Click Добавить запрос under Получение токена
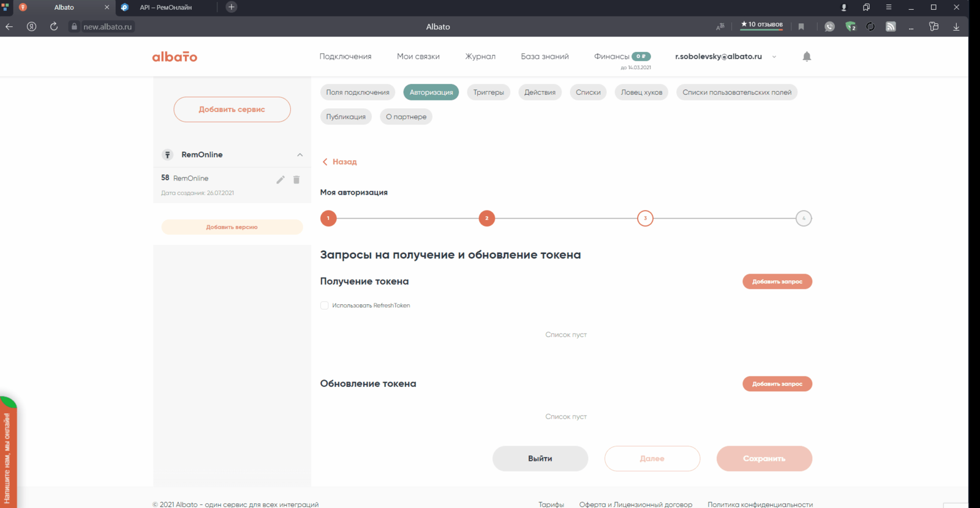980x508 pixels. coord(777,282)
